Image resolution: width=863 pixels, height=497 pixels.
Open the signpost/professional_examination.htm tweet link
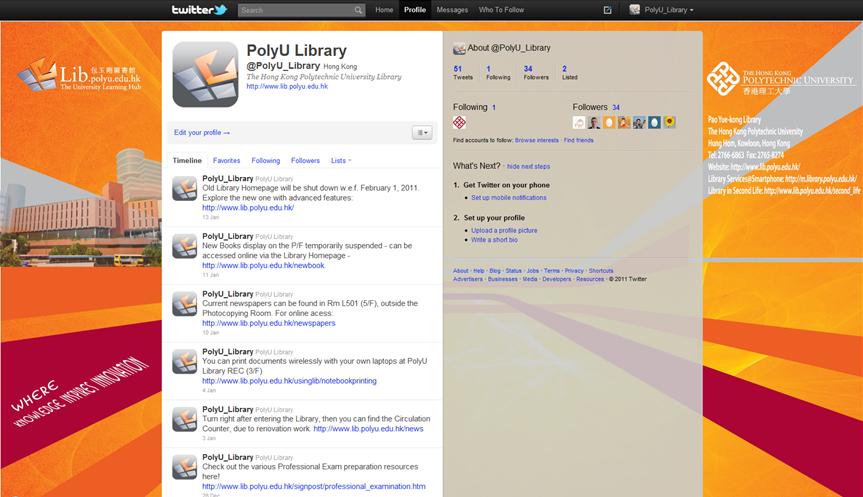click(x=314, y=487)
